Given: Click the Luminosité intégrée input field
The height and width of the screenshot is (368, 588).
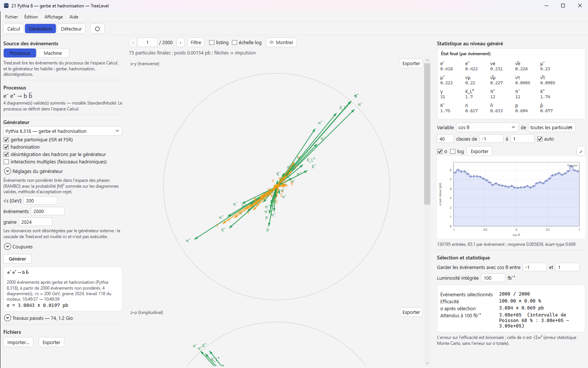Looking at the screenshot, I should (493, 278).
